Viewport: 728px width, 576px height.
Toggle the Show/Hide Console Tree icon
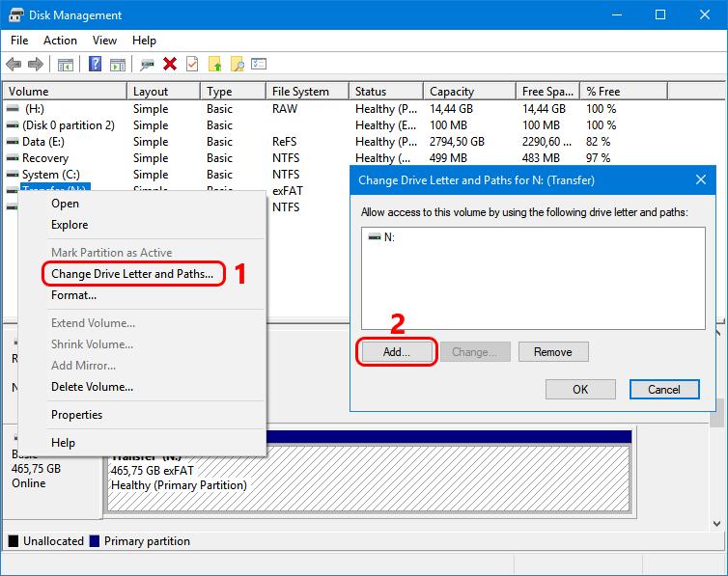click(x=66, y=65)
